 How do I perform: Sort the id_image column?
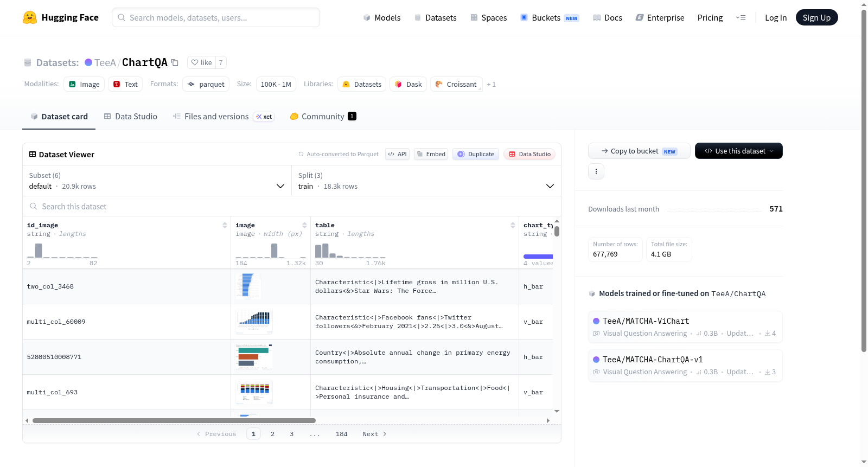225,225
